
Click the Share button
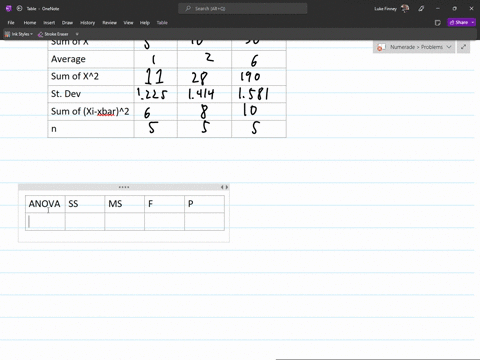[459, 22]
